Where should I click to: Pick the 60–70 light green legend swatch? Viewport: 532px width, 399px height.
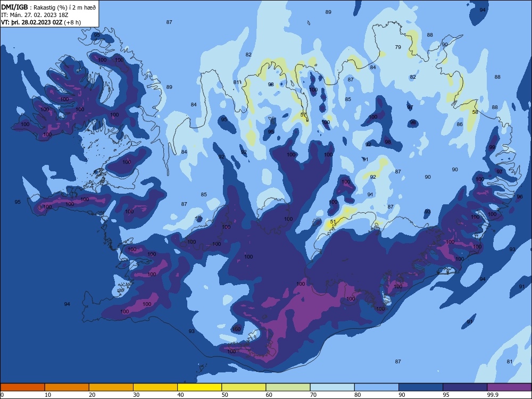[288, 387]
